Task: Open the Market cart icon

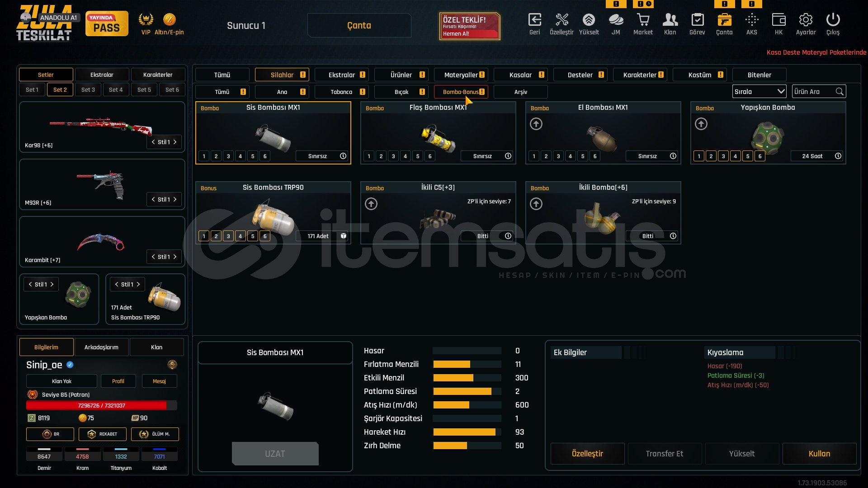Action: (x=643, y=20)
